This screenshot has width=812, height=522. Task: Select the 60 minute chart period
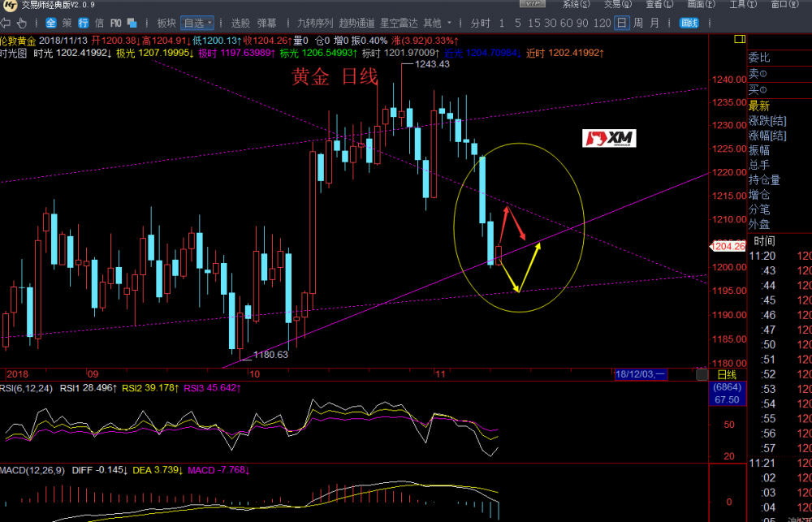566,23
